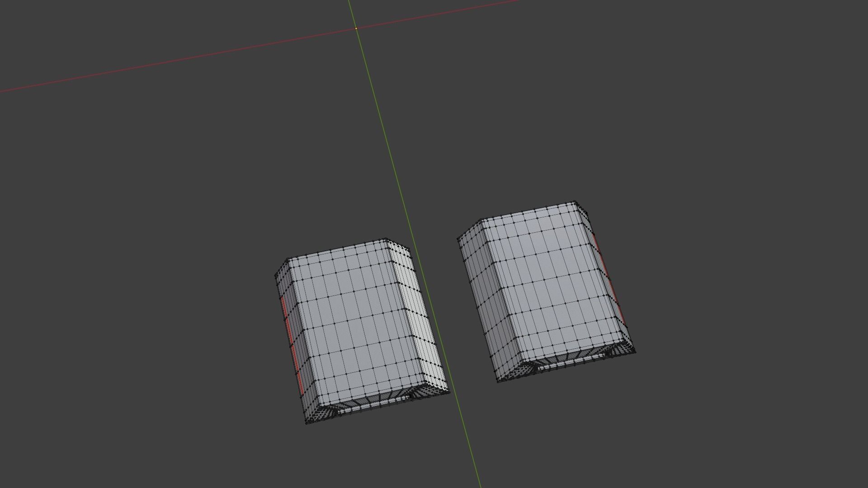Click bottom-right corner vertex of left block
The height and width of the screenshot is (488, 868).
coord(449,392)
